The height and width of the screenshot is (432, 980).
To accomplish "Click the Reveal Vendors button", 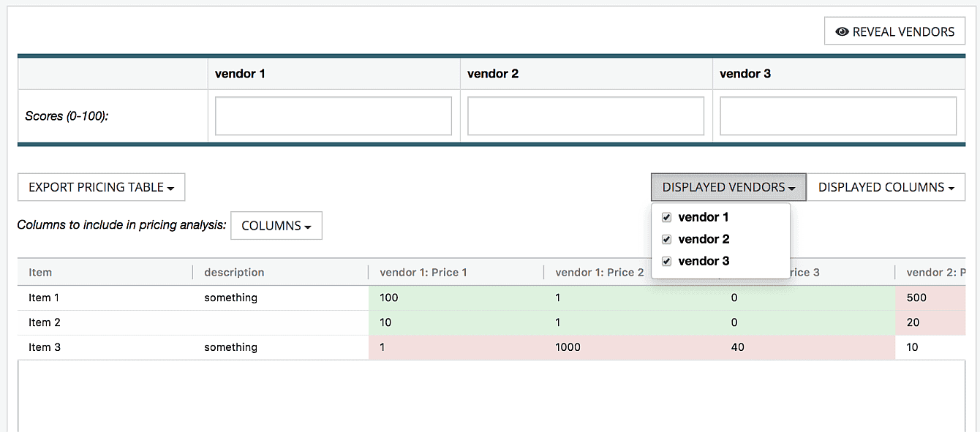I will 894,31.
